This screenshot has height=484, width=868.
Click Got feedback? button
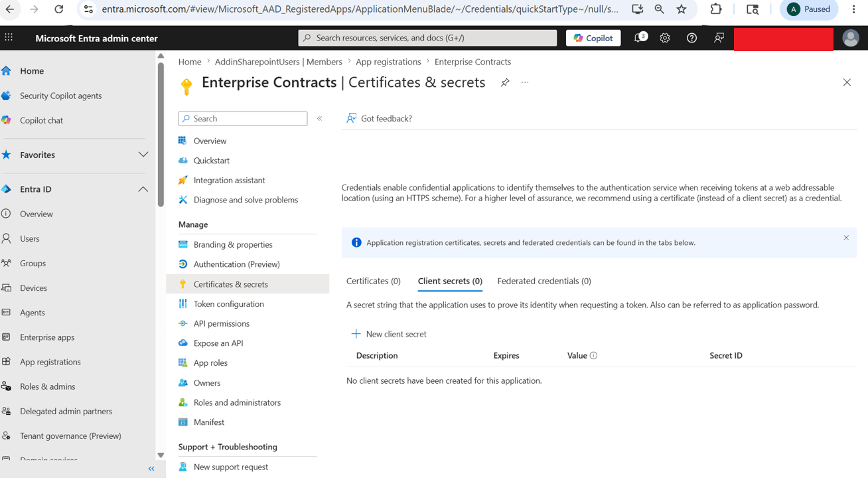pos(379,119)
